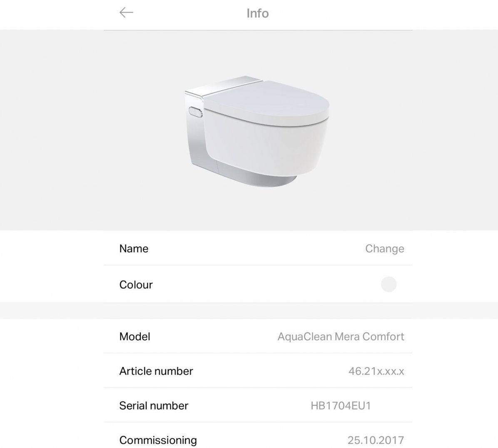Select the Colour row label
498x448 pixels.
coord(136,285)
